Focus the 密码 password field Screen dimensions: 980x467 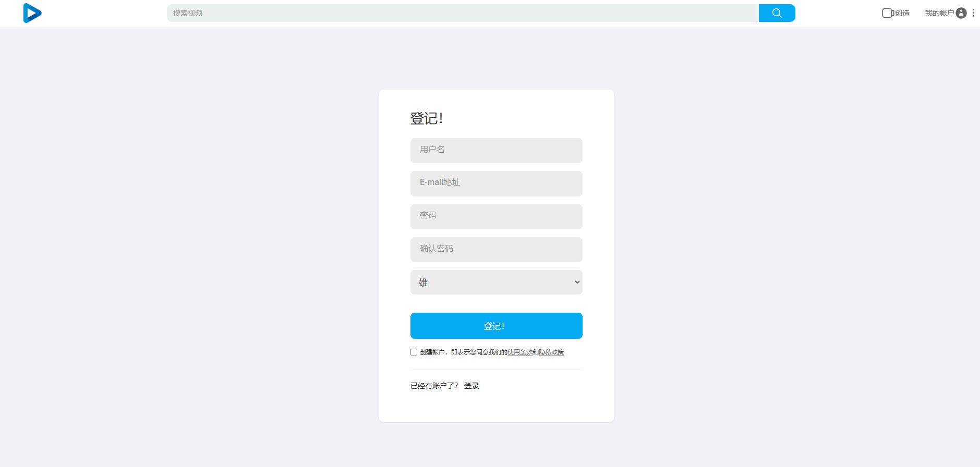pos(496,216)
